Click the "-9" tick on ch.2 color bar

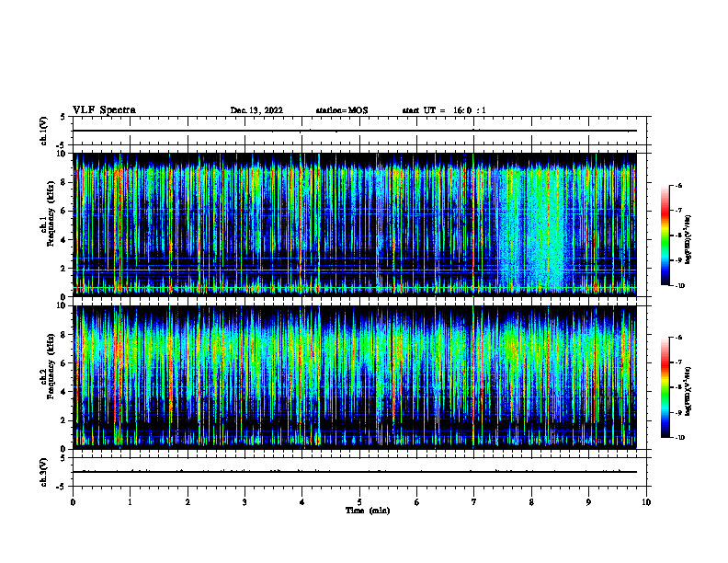click(678, 412)
